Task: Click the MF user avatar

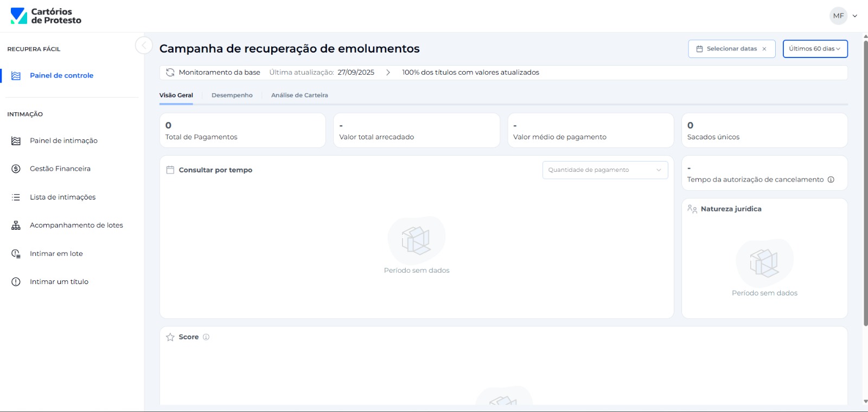Action: pyautogui.click(x=838, y=16)
